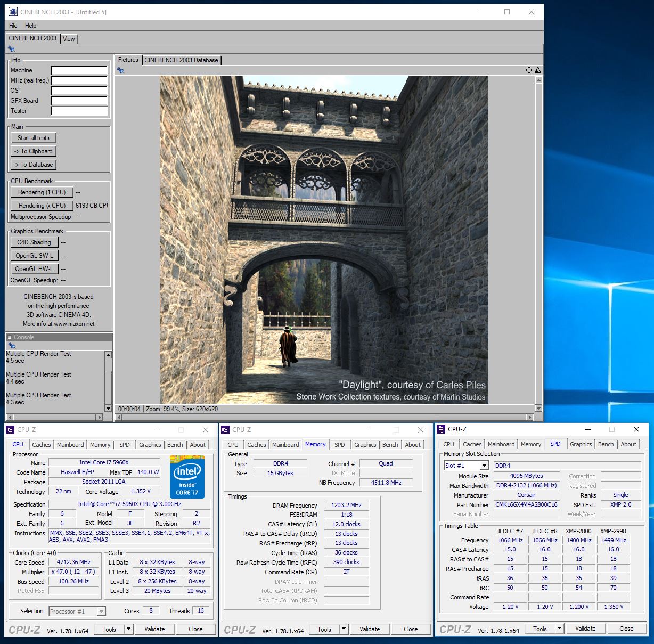Open SPD tab in Memory CPU-Z window

coord(340,445)
